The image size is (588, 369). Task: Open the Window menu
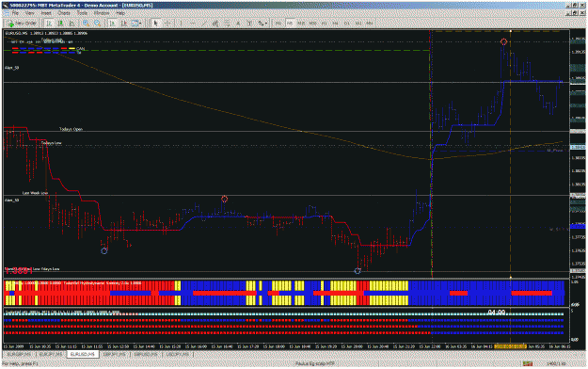102,13
